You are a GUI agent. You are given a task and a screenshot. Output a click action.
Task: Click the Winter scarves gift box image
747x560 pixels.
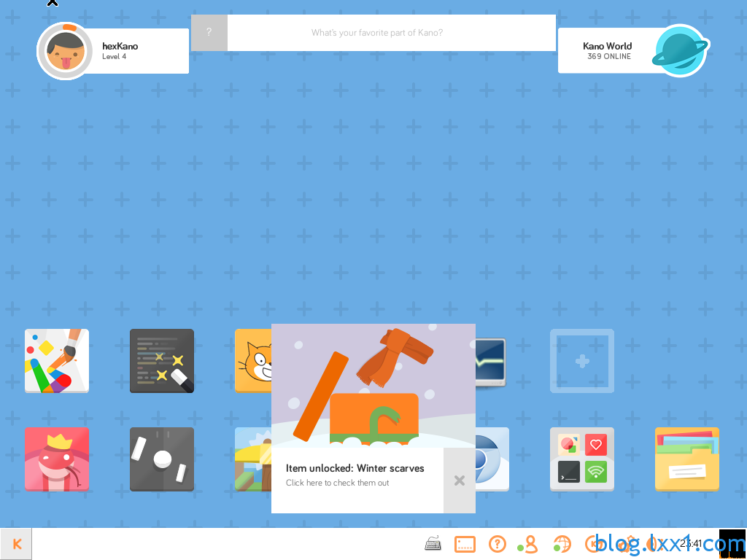(x=373, y=386)
